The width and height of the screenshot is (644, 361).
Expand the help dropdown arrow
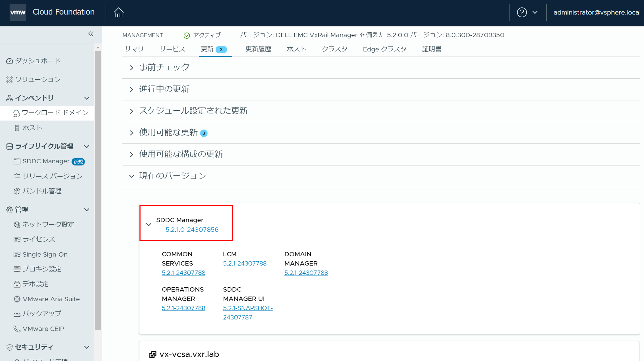(535, 12)
